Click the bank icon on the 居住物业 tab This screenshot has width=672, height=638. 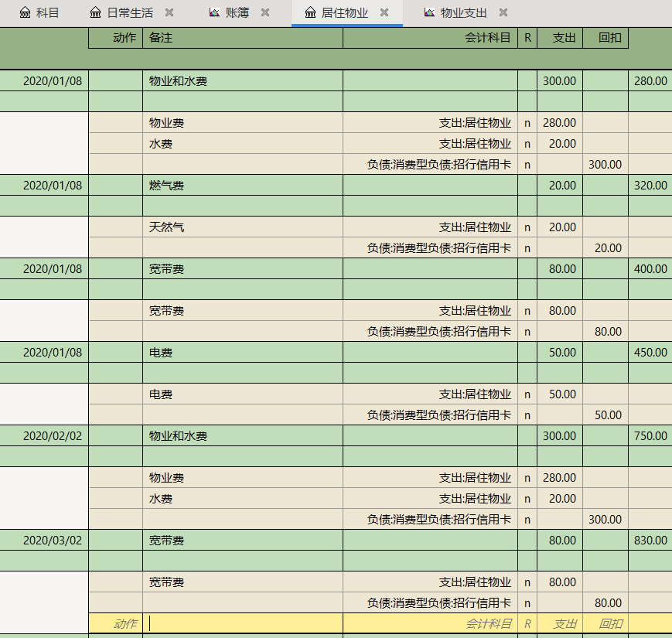310,12
